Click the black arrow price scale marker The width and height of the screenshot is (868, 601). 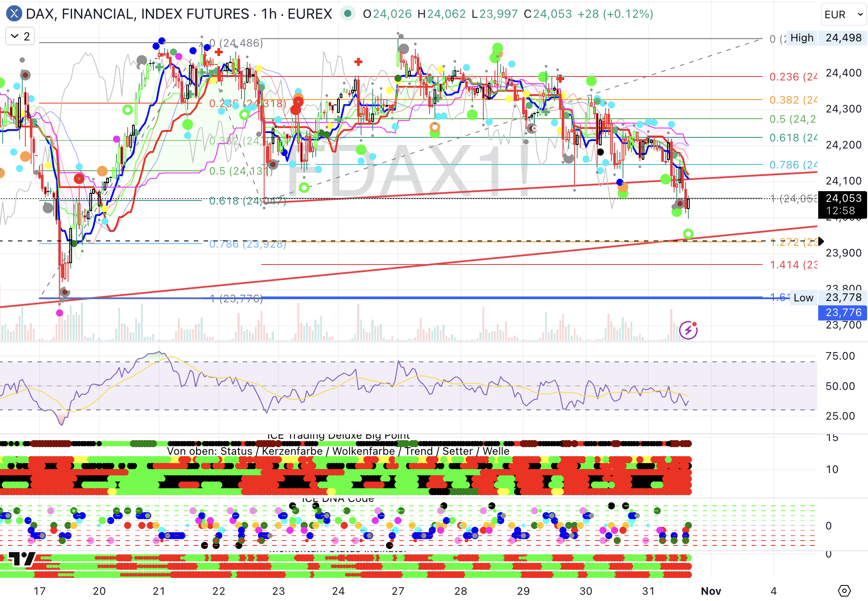click(x=821, y=241)
